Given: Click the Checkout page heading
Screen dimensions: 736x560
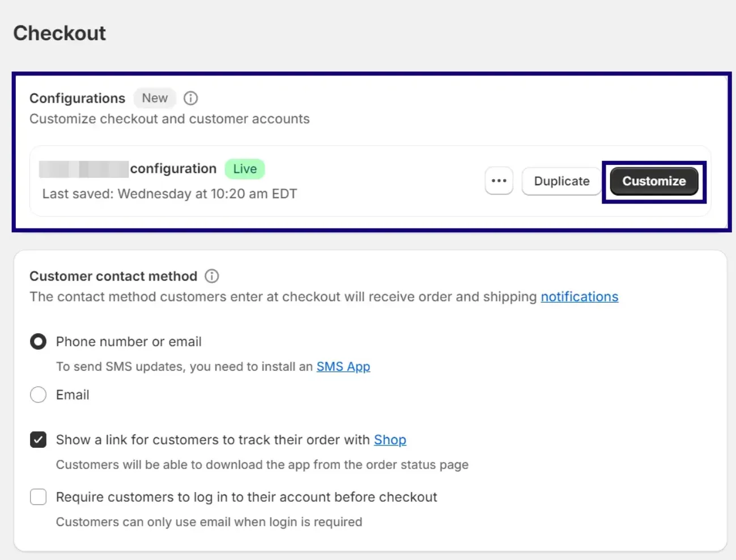Looking at the screenshot, I should (59, 33).
